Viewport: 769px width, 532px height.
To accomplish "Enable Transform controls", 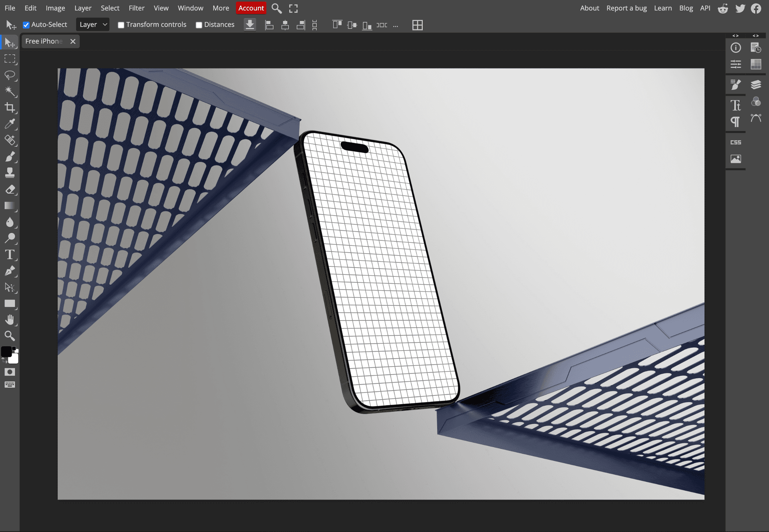I will [121, 24].
